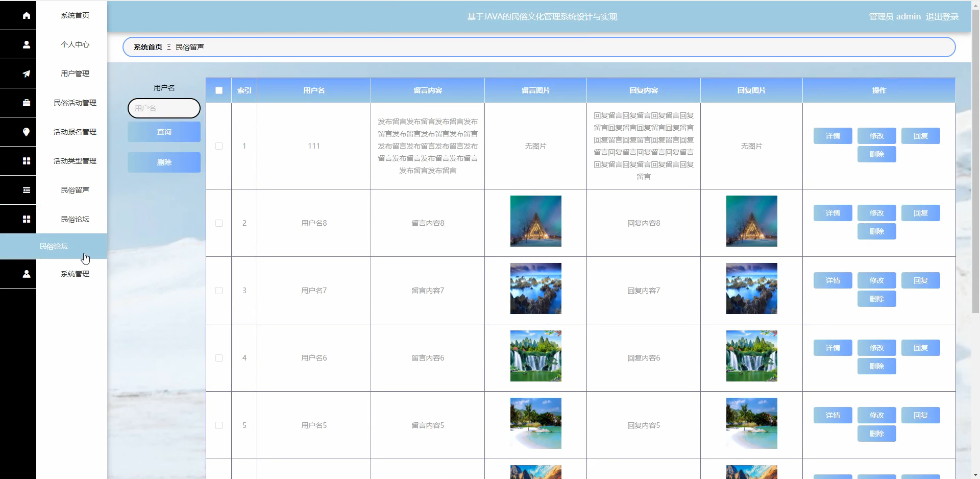Viewport: 980px width, 479px height.
Task: Click the grid icon beside 活动类型管理
Action: [27, 161]
